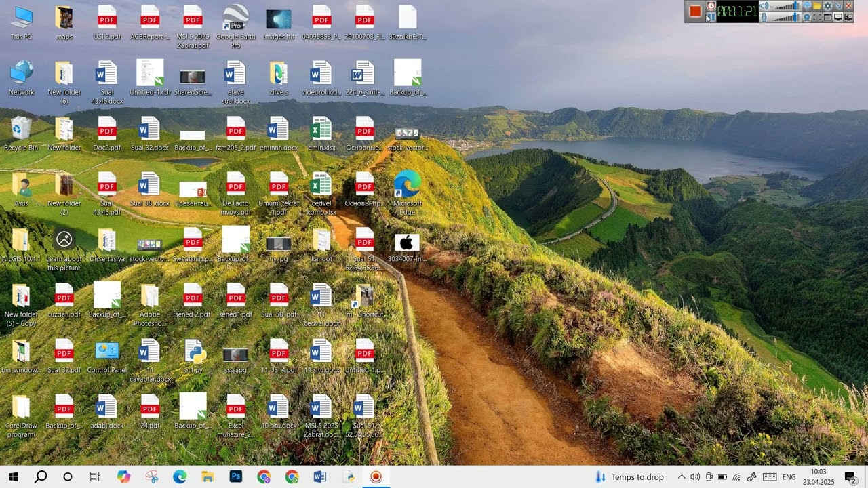Select the Control Panel desktop icon
The width and height of the screenshot is (868, 488).
click(x=107, y=357)
